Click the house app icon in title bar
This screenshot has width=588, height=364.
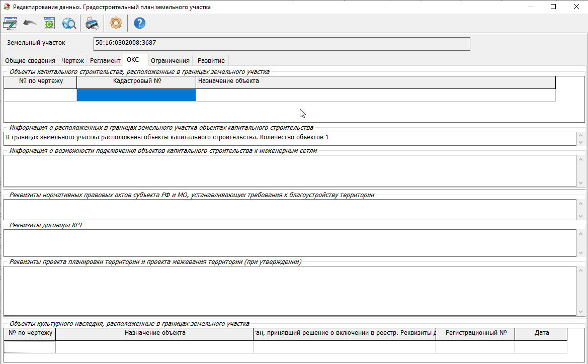[x=7, y=7]
